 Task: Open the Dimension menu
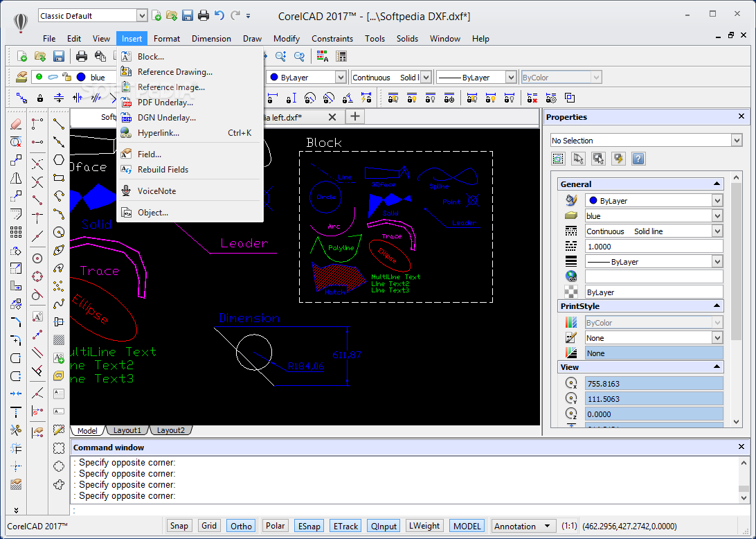tap(211, 39)
